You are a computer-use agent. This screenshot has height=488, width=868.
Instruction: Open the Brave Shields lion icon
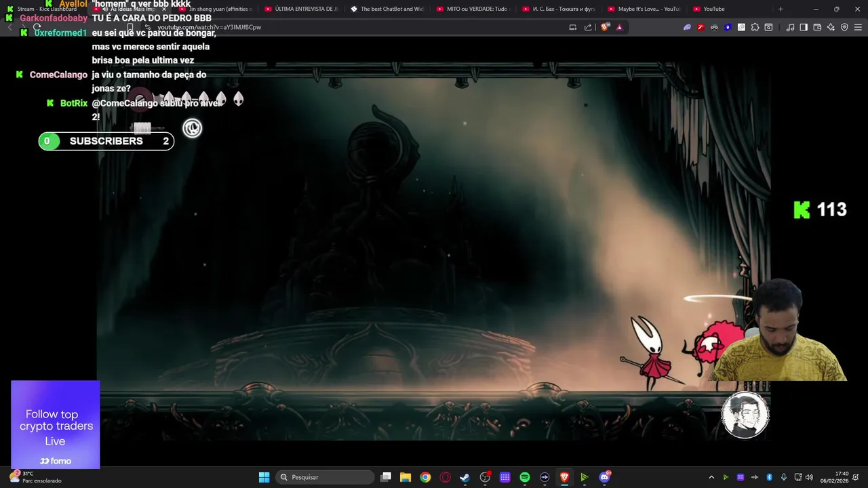[x=606, y=27]
